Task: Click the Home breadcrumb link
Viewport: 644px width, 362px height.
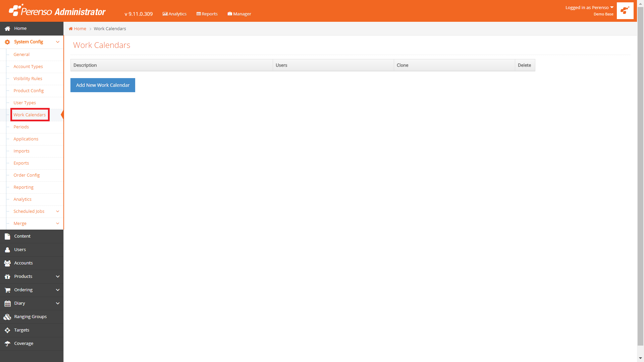Action: point(80,29)
